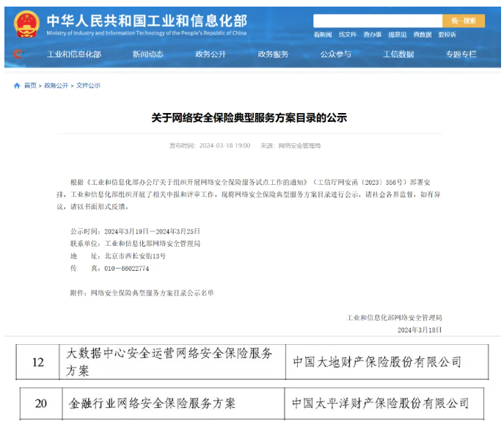Click the 联系单位 contact line
This screenshot has height=433, width=504.
pos(135,244)
